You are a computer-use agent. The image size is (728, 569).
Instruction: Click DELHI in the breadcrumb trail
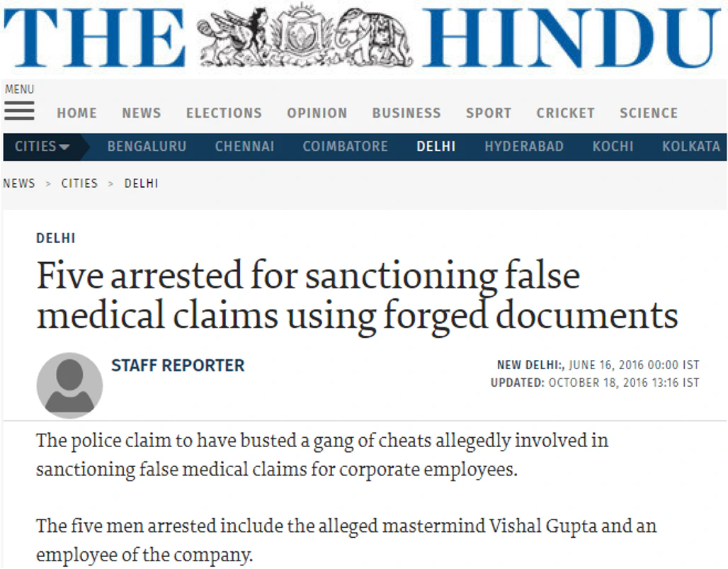[x=141, y=183]
